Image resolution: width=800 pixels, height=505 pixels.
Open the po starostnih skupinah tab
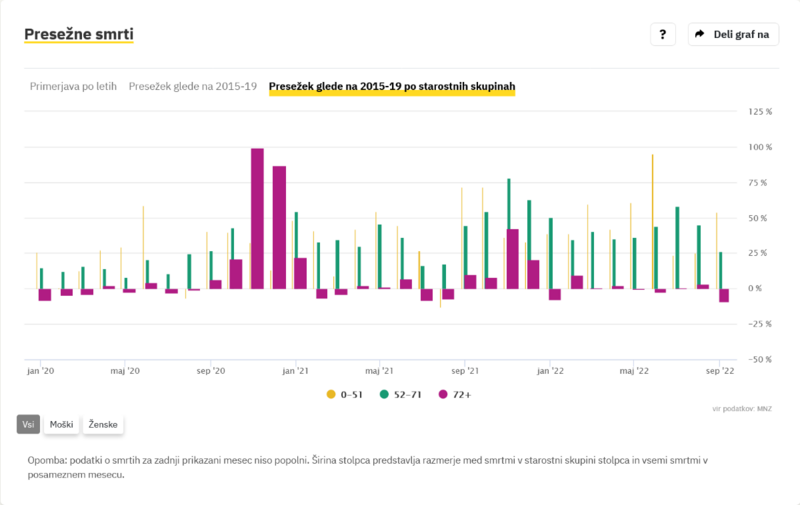pos(392,87)
